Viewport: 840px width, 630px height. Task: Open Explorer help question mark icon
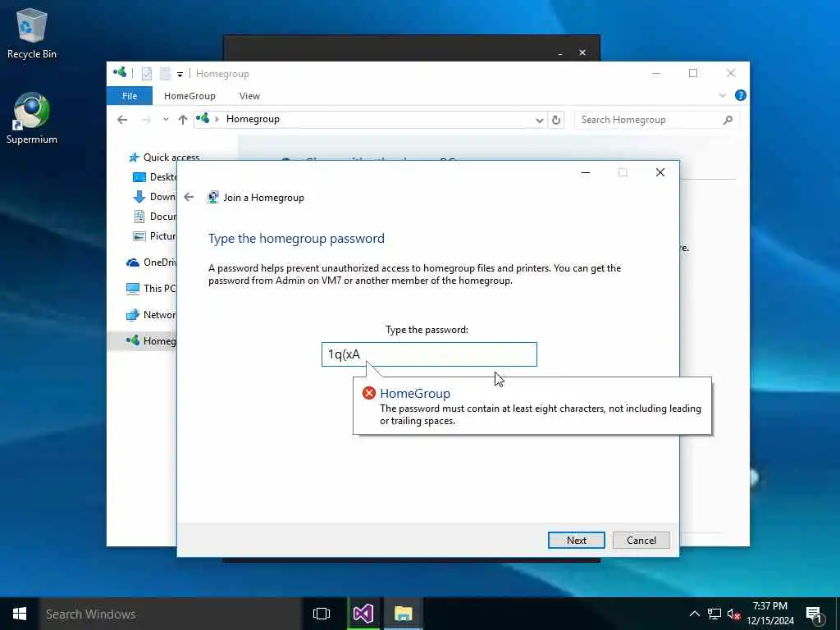point(741,95)
